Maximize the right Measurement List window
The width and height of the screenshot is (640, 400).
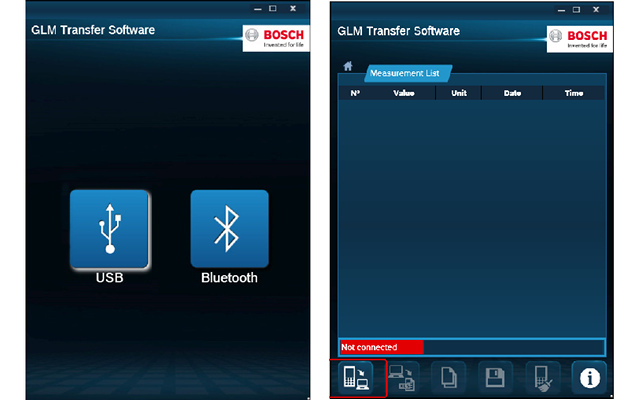tap(576, 9)
